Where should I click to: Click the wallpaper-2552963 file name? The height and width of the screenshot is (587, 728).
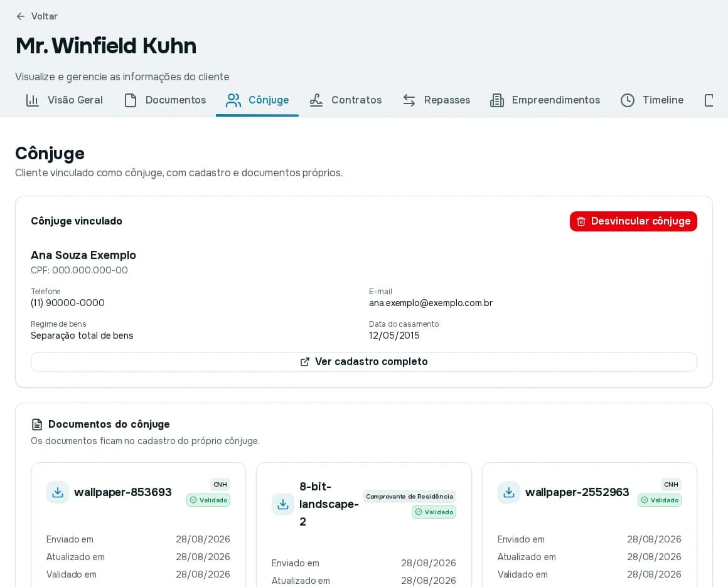pyautogui.click(x=577, y=492)
